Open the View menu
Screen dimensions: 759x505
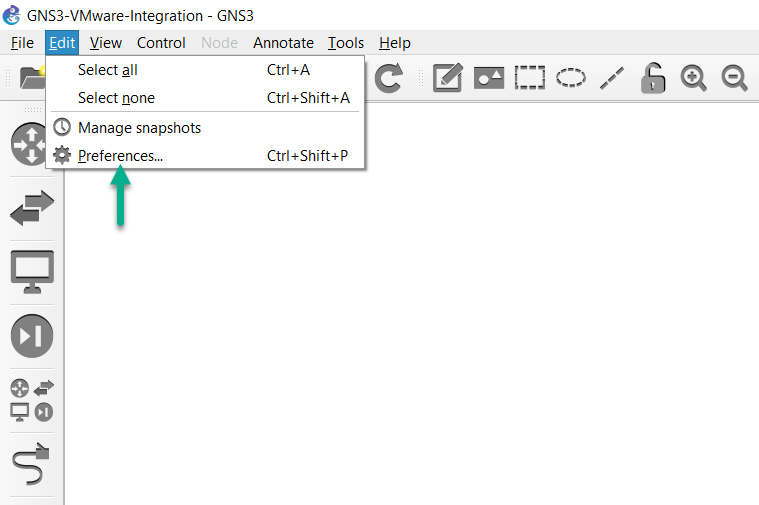[x=106, y=43]
